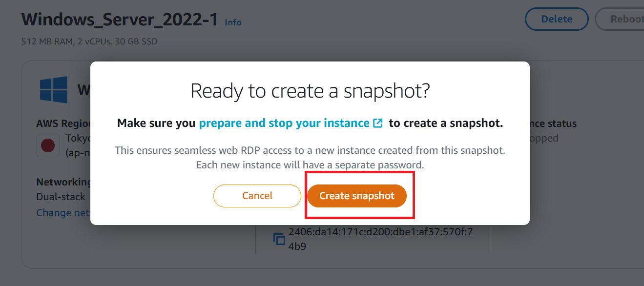
Task: Click the seamless web RDP access description
Action: click(310, 158)
